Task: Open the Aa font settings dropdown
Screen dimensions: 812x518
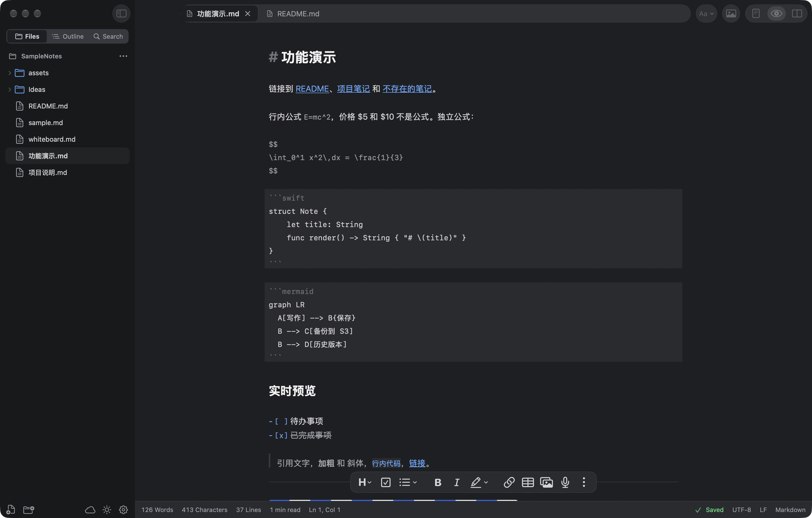Action: click(x=706, y=14)
